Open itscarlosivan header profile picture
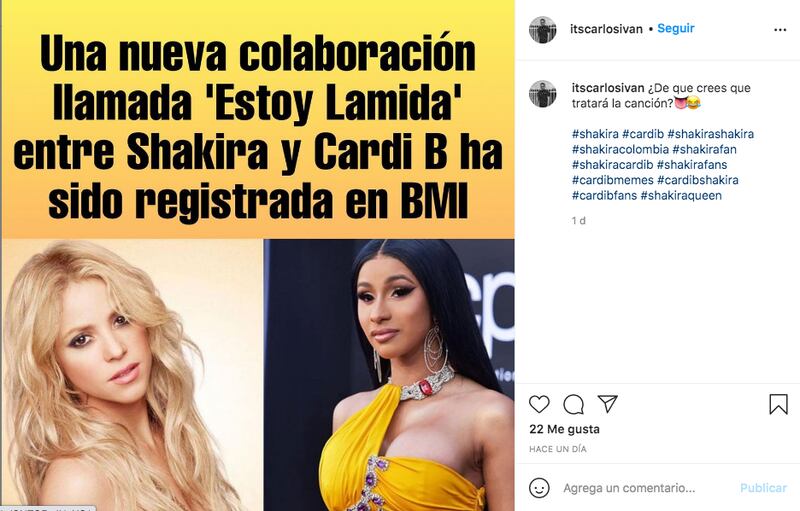Viewport: 800px width, 511px height. 543,30
